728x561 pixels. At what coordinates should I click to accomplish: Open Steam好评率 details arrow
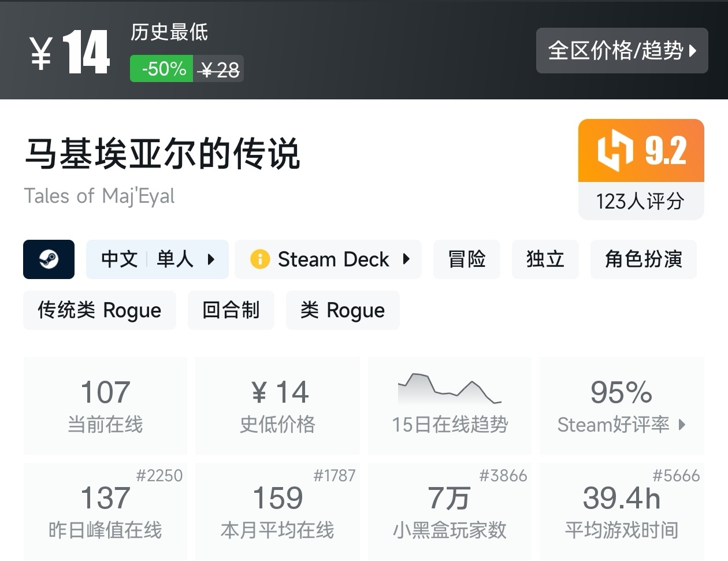tap(682, 425)
